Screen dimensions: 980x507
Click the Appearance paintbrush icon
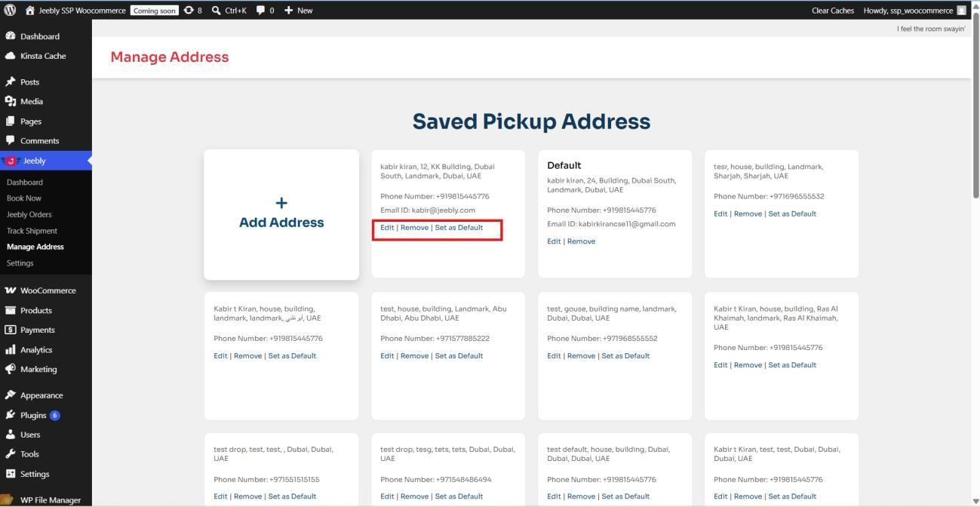(11, 395)
